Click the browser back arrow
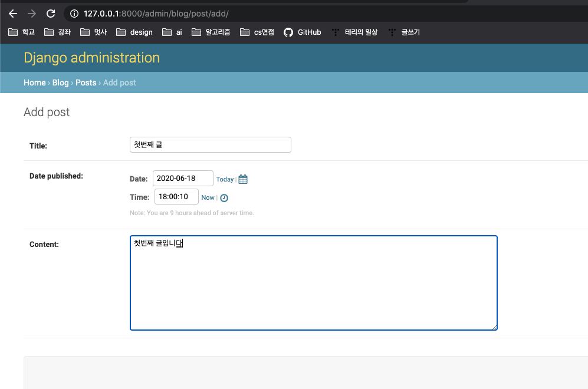Image resolution: width=588 pixels, height=389 pixels. (13, 14)
